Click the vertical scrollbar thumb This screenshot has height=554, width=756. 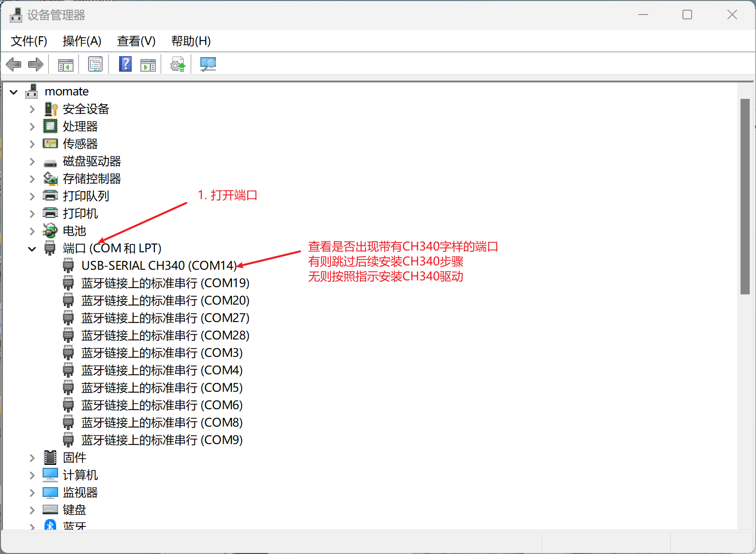tap(745, 196)
